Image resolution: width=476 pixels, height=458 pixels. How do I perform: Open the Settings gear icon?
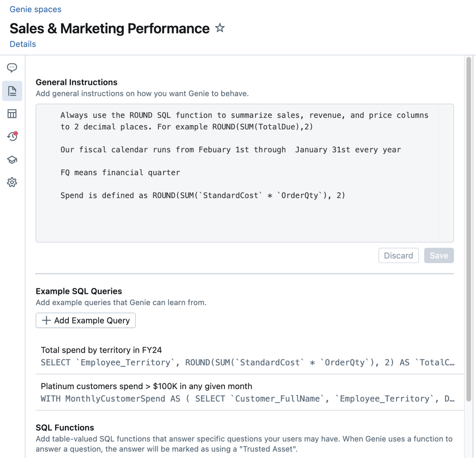click(12, 182)
